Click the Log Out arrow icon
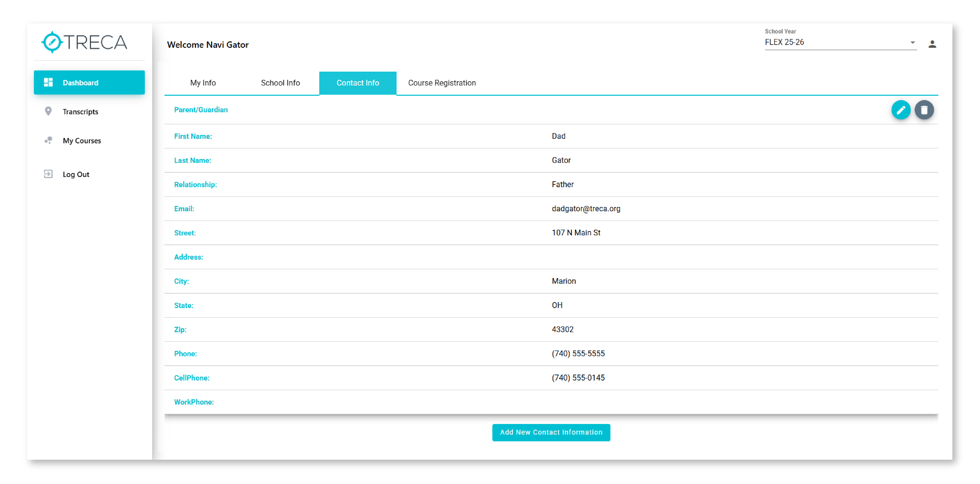Screen dimensions: 980x484 coord(48,174)
